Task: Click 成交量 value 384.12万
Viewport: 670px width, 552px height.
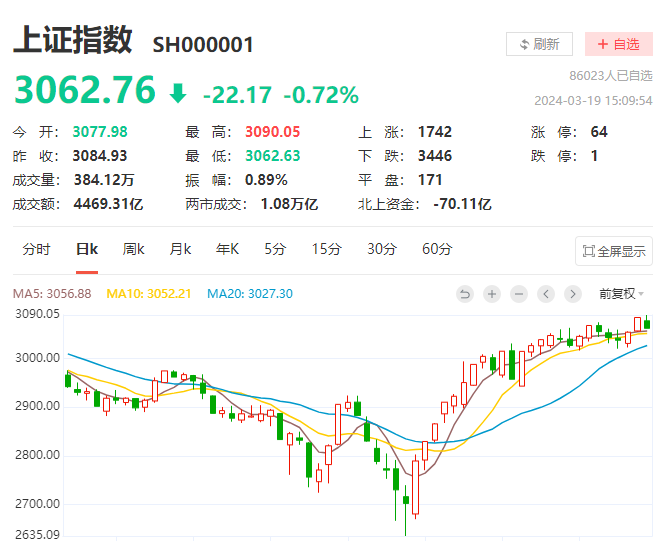Action: (104, 180)
